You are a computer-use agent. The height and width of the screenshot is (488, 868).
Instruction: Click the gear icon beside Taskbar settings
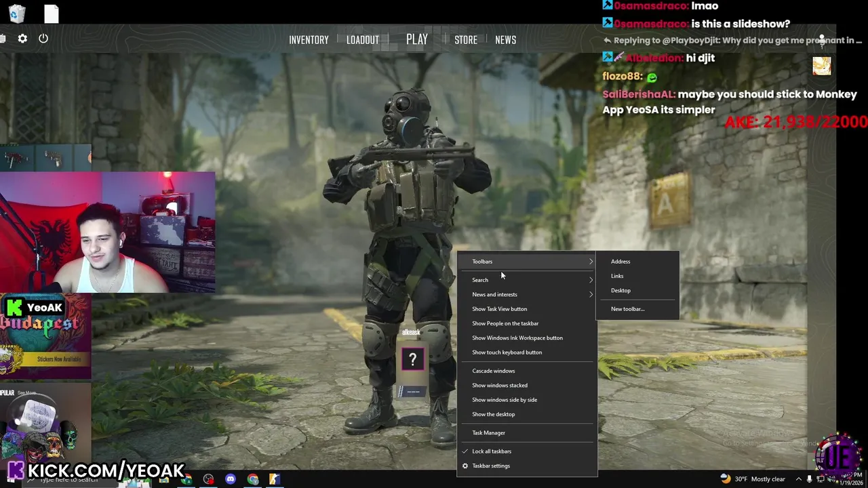[465, 466]
